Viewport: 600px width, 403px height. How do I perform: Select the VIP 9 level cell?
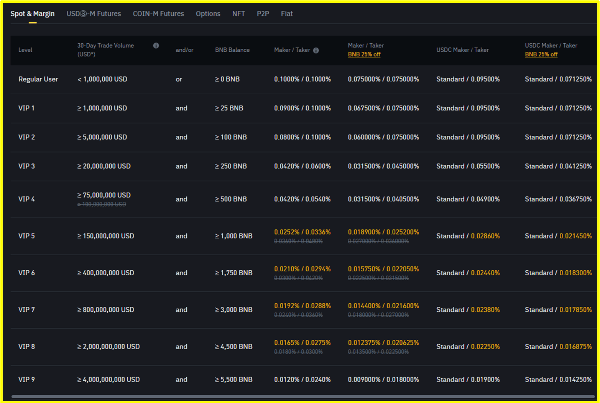[26, 380]
